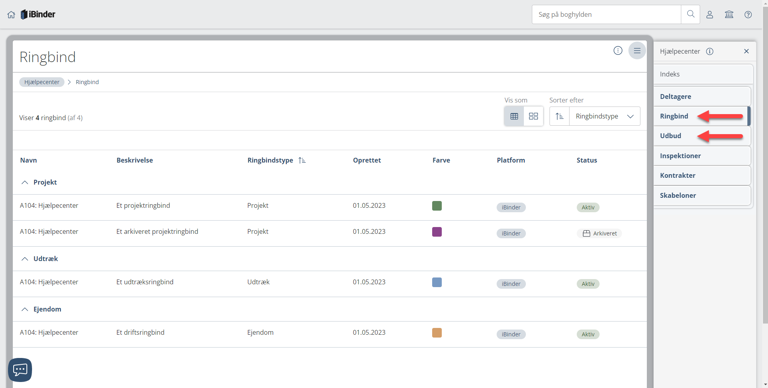Select Udbud in the side panel

pyautogui.click(x=703, y=136)
